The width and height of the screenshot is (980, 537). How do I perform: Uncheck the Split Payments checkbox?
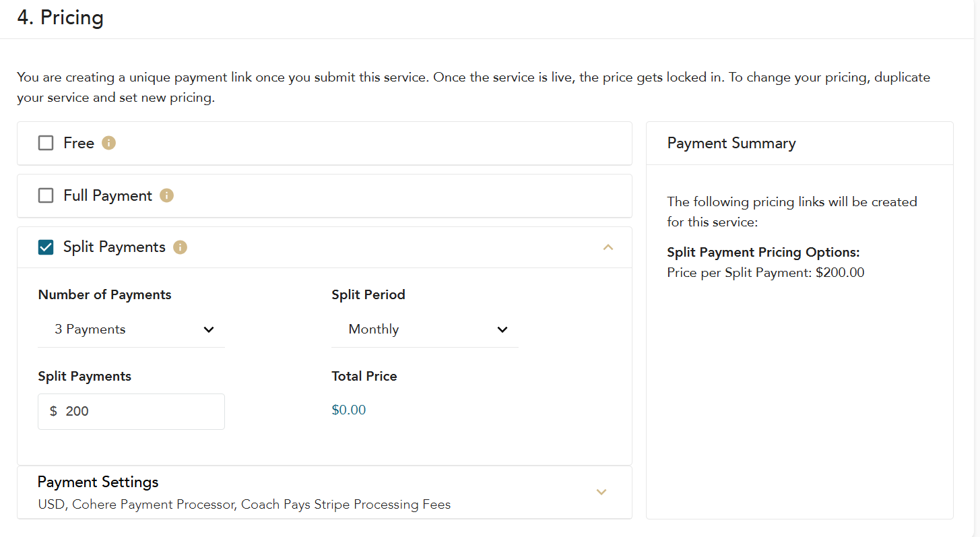46,247
